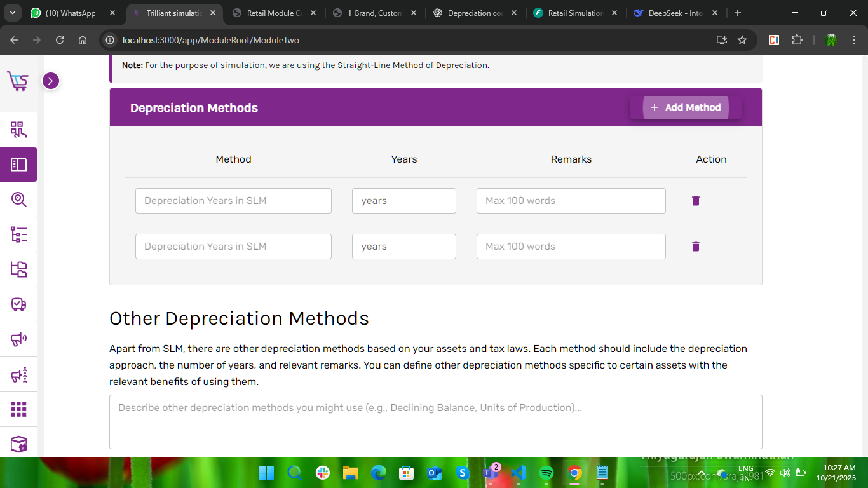Delete the second depreciation method row

[x=695, y=247]
